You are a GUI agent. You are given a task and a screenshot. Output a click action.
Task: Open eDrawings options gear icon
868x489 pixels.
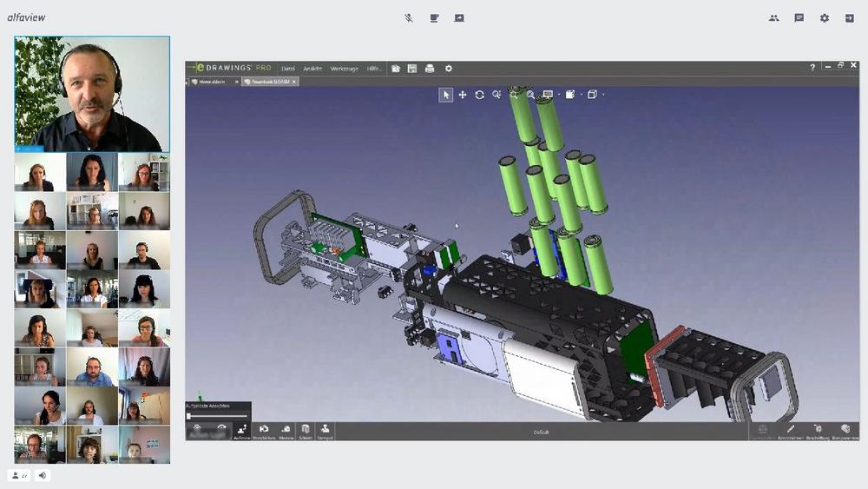point(449,69)
